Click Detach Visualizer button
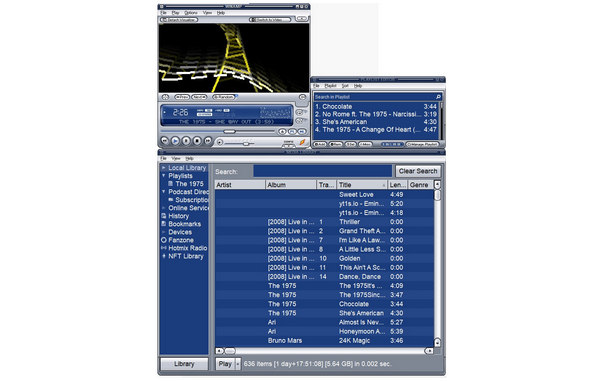600x381 pixels. point(179,20)
